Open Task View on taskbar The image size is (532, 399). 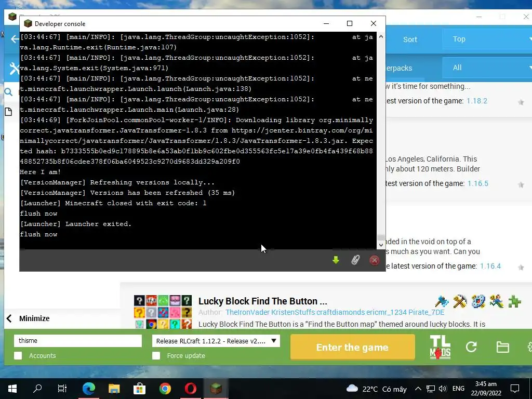tap(62, 389)
